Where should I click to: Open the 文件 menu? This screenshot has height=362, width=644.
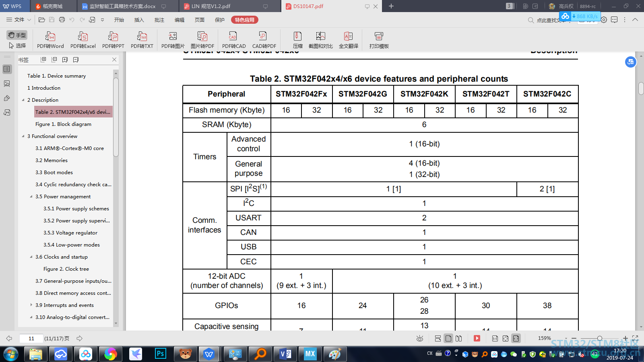point(19,20)
